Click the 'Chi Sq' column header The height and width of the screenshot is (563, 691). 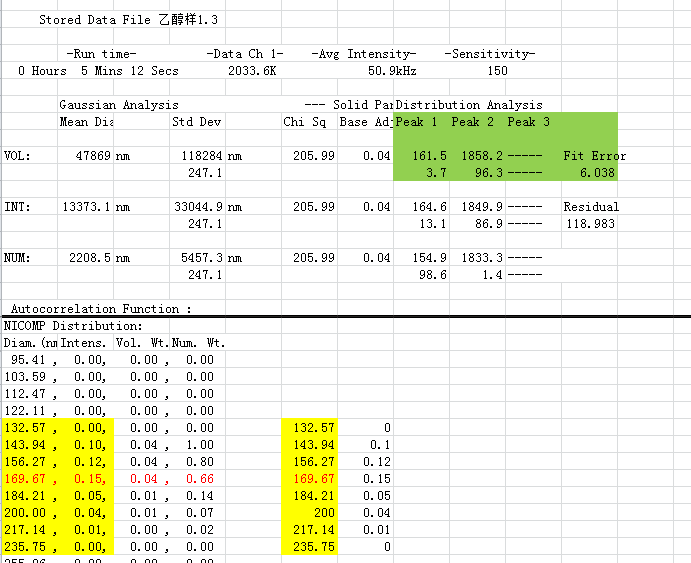(x=305, y=122)
